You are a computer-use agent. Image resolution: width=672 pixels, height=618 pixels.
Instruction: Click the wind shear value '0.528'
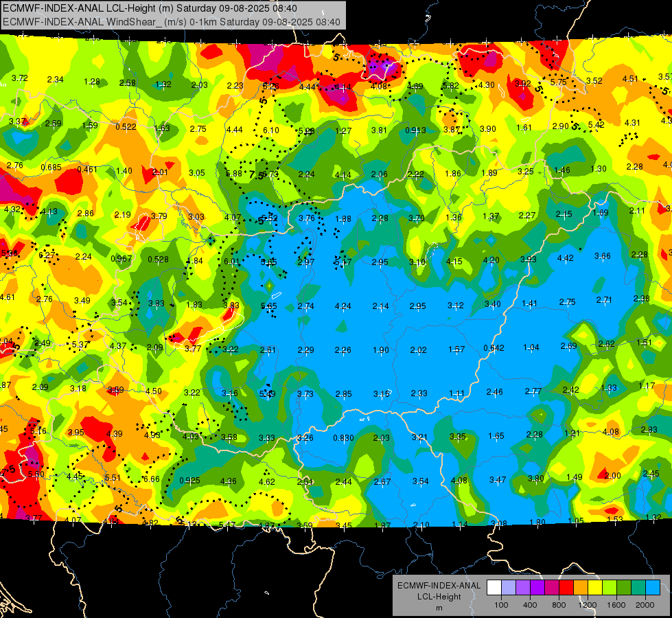pyautogui.click(x=158, y=260)
